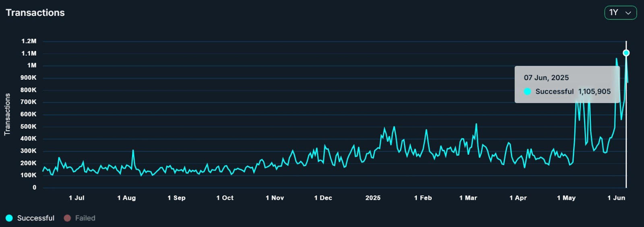Click the 400K y-axis label

coord(28,139)
